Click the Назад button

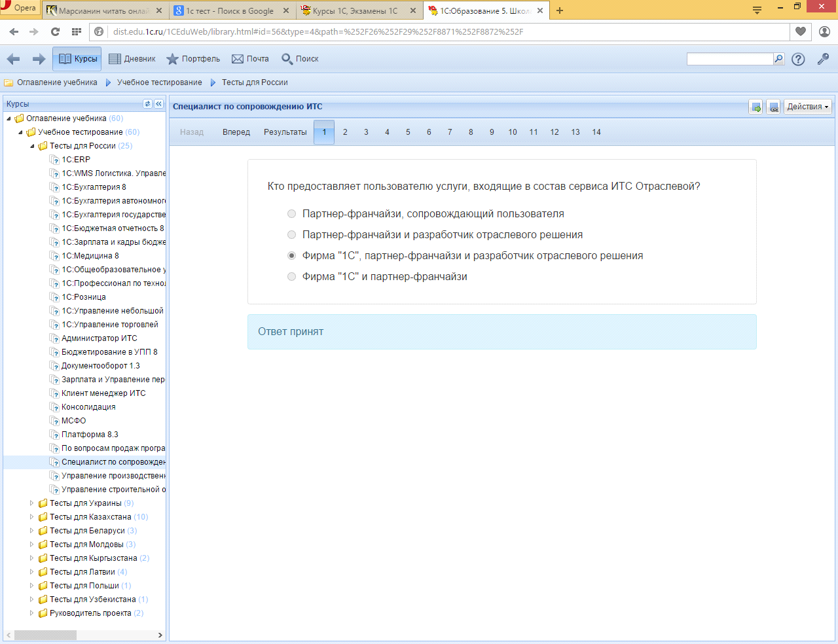[x=192, y=132]
